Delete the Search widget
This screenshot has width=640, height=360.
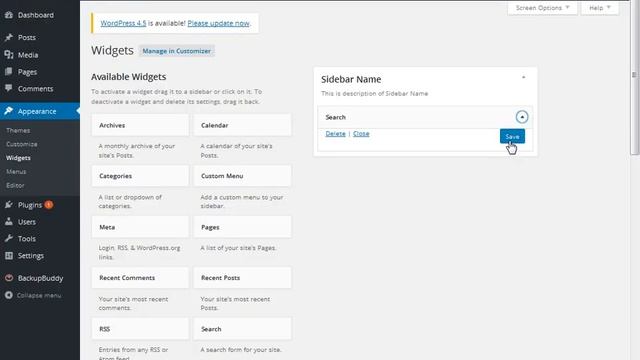click(x=335, y=133)
